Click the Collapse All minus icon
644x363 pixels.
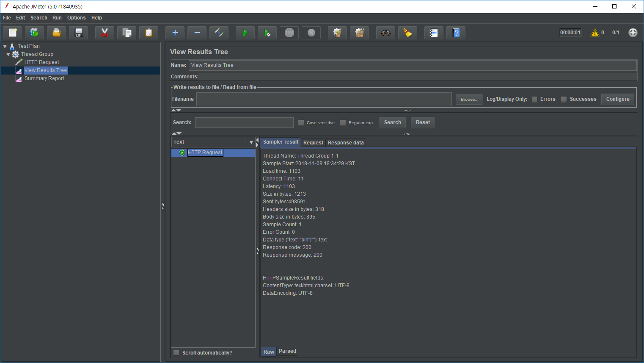coord(197,33)
